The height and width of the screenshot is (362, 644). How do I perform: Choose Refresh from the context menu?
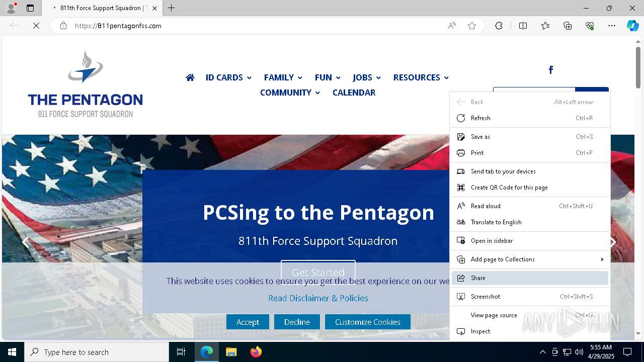tap(530, 118)
